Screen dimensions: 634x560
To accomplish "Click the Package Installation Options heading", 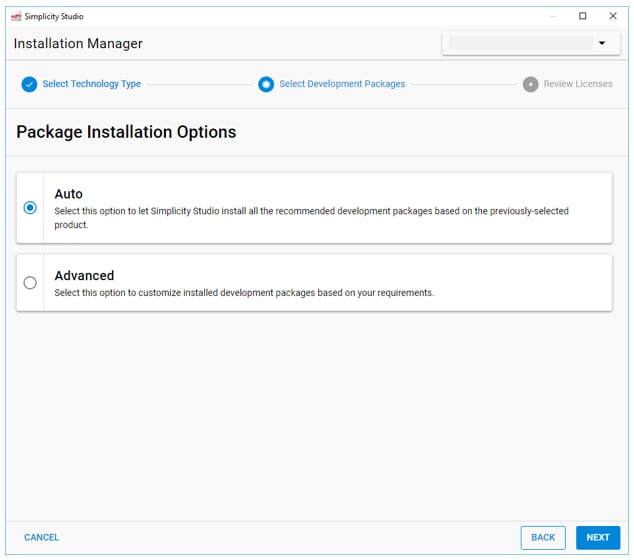I will click(x=126, y=132).
